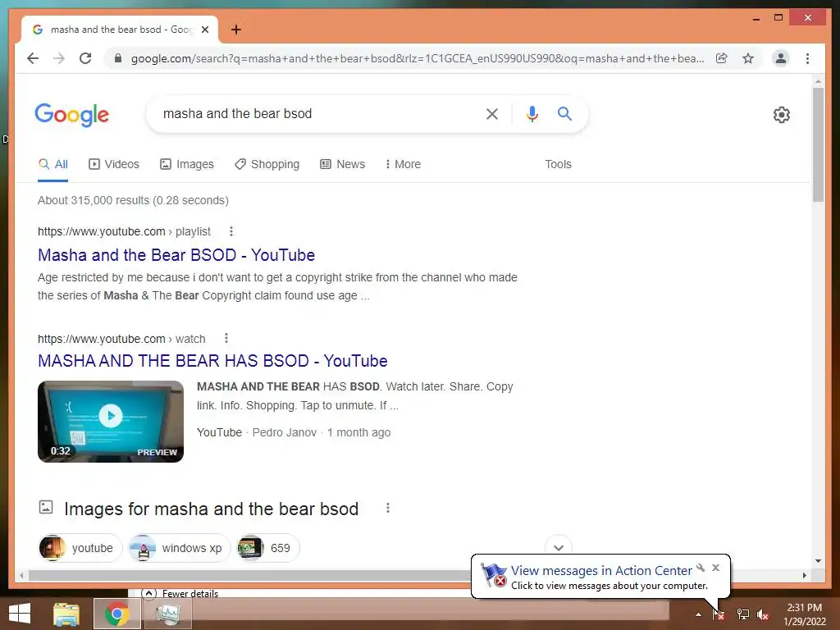Image resolution: width=840 pixels, height=630 pixels.
Task: Click the Images for masha heading
Action: [211, 509]
